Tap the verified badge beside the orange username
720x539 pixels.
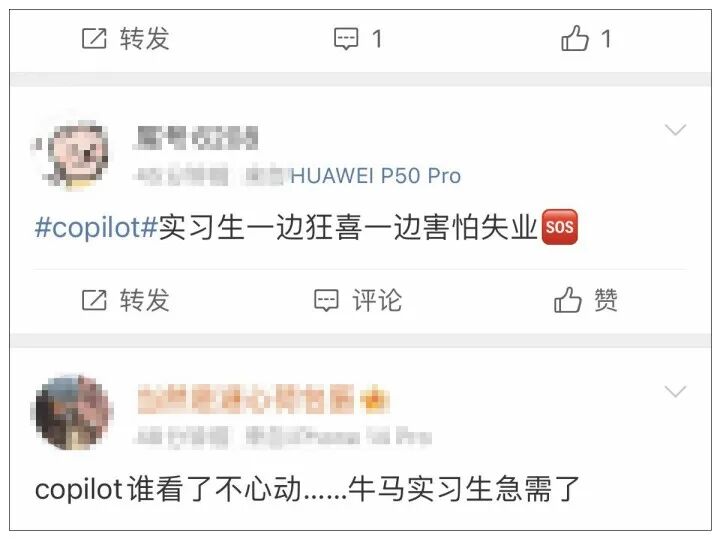pyautogui.click(x=374, y=399)
